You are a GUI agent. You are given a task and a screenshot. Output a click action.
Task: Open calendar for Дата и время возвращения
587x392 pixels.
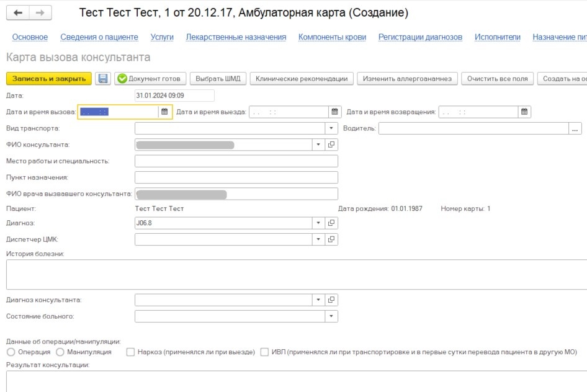pyautogui.click(x=524, y=112)
